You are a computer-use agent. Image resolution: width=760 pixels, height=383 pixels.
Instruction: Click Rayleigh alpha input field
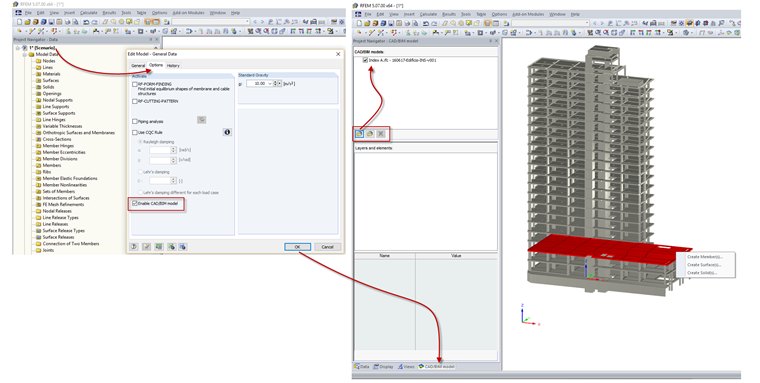coord(160,150)
